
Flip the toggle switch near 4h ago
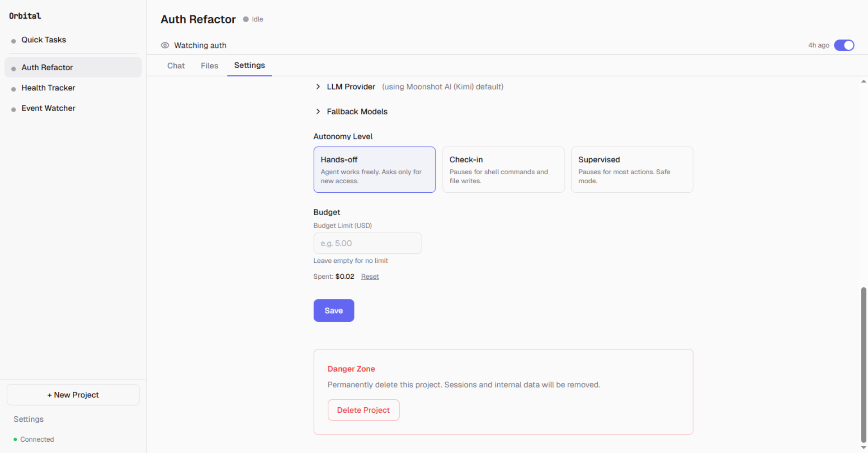844,45
